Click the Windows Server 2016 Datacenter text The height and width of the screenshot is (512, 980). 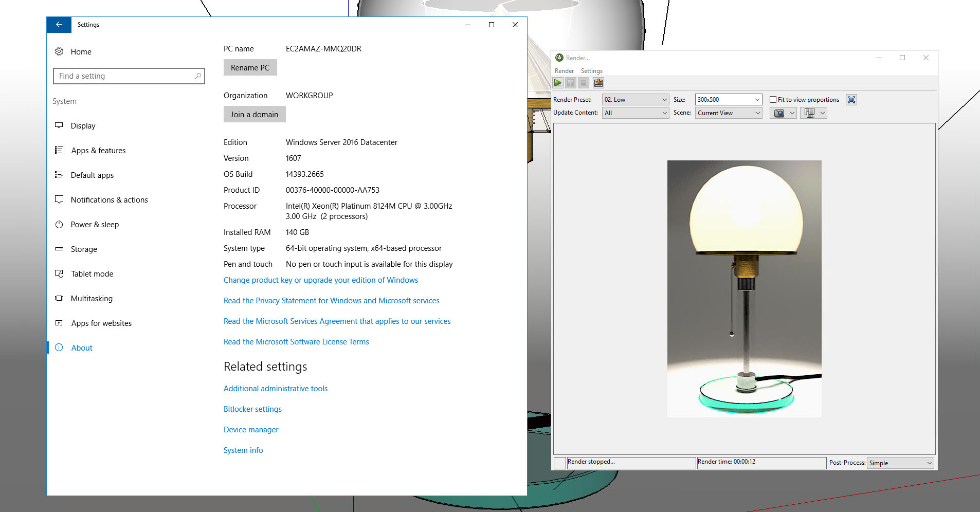341,142
